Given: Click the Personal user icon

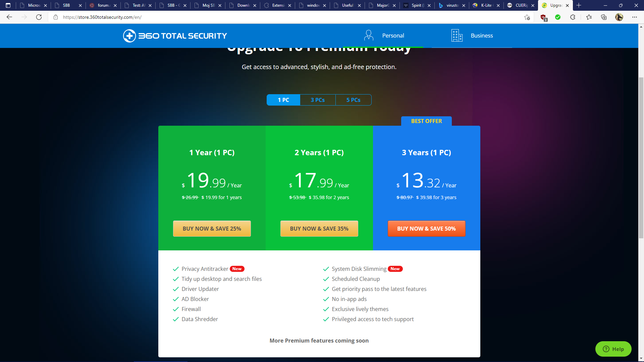Looking at the screenshot, I should (369, 35).
